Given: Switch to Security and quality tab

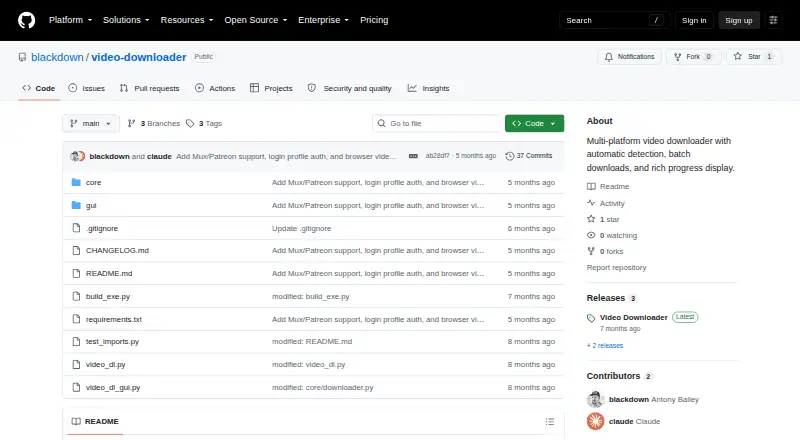Looking at the screenshot, I should [x=349, y=88].
